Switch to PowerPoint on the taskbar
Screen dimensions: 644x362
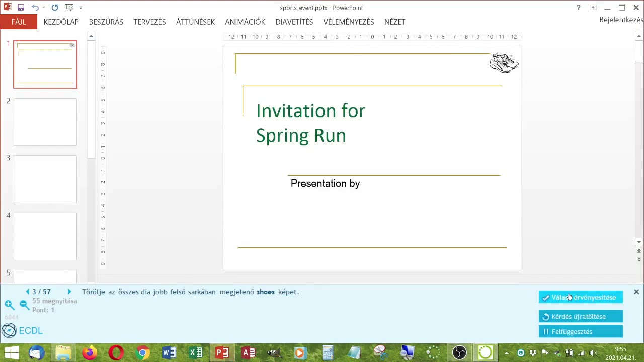coord(222,352)
